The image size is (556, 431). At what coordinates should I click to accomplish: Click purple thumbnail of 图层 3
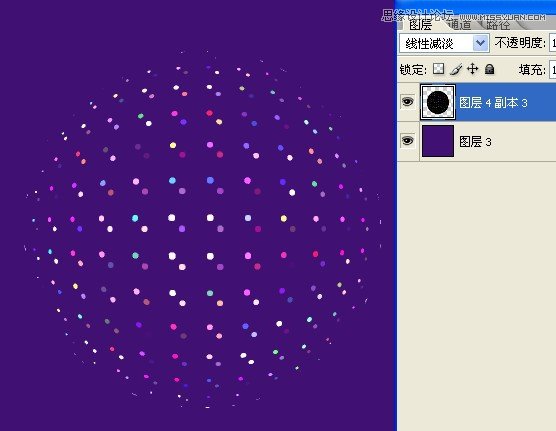[x=438, y=141]
